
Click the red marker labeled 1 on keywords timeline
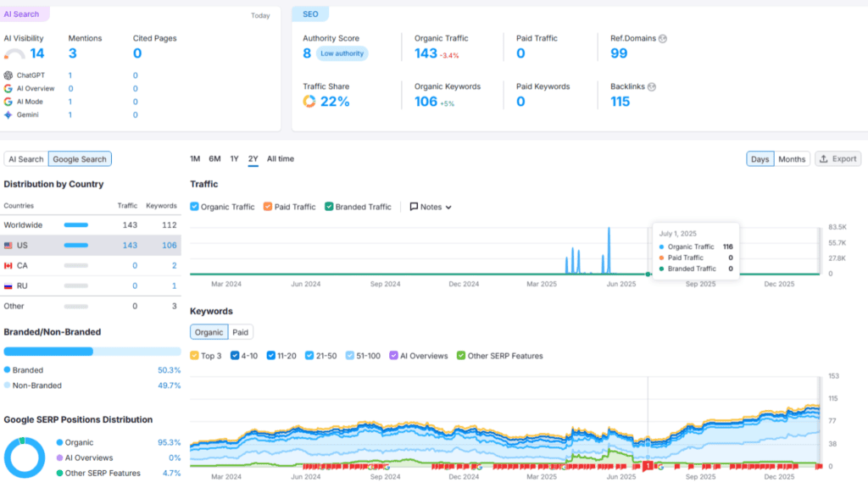(x=648, y=466)
